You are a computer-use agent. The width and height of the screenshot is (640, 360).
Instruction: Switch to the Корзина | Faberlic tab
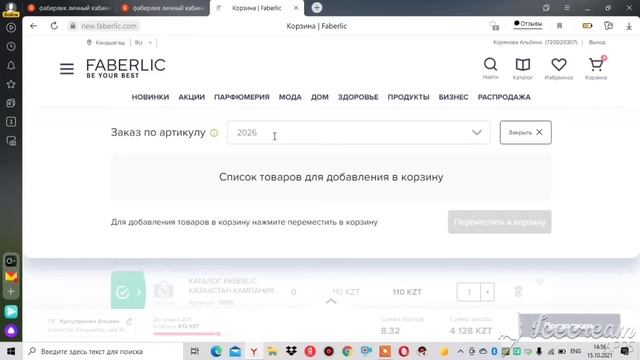click(257, 8)
